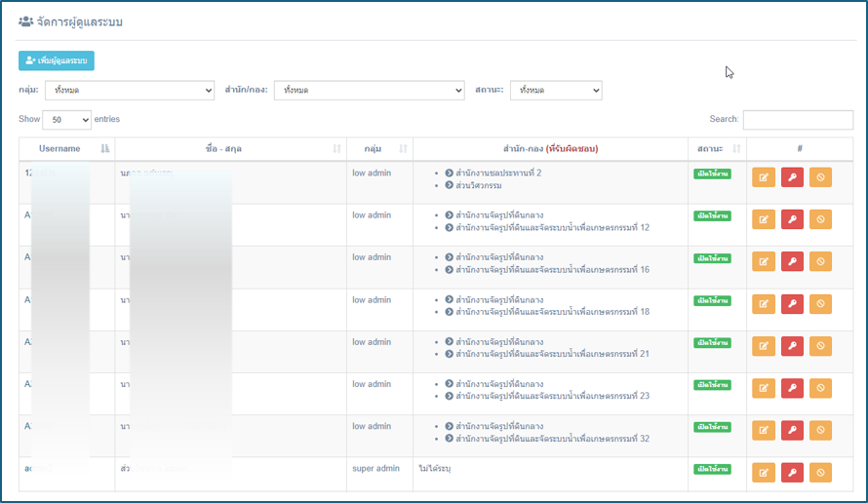The height and width of the screenshot is (503, 868).
Task: Click สำนักงานจัดรูปที่ดินและจัดระบบน้ำเพื่อเกษตรกรรมที่ 32 entry
Action: [x=547, y=439]
